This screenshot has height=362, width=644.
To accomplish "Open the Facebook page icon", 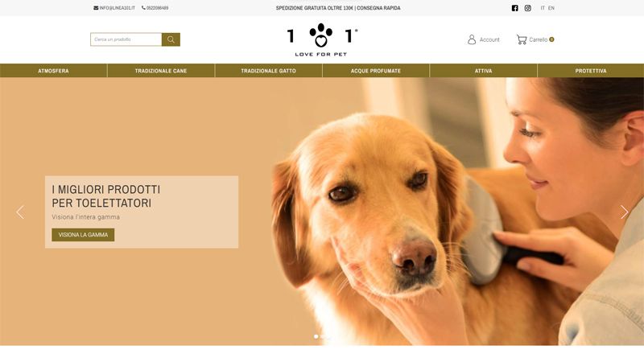I will (x=514, y=8).
